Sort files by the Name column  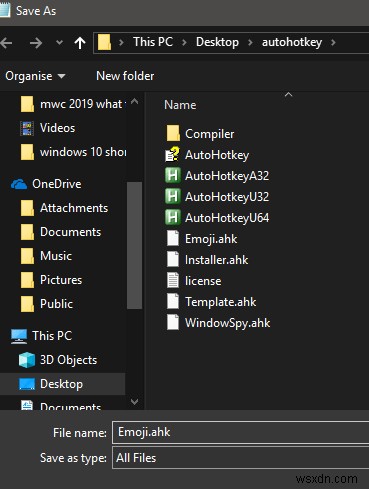point(180,105)
